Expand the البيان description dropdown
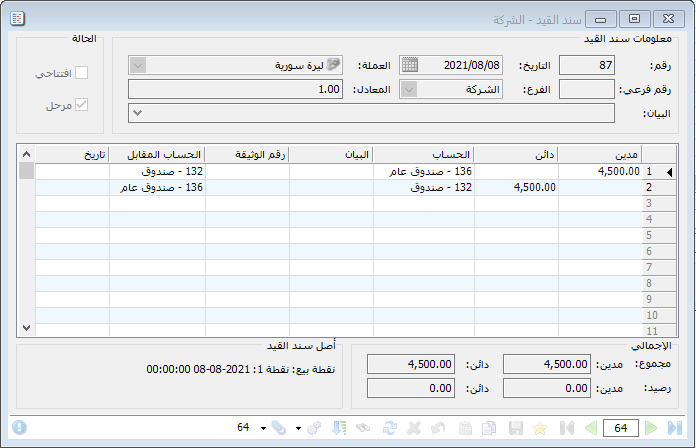696x448 pixels. click(138, 113)
